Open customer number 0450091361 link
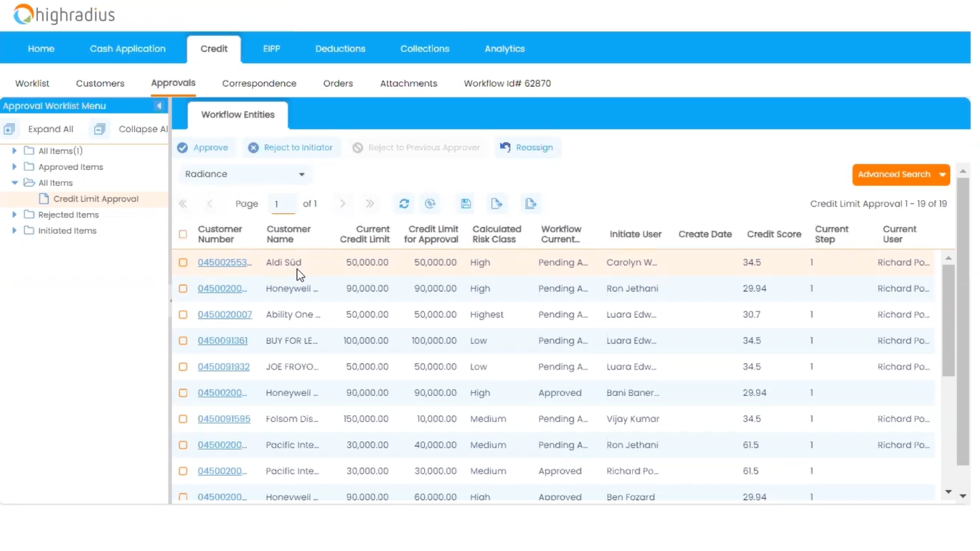Viewport: 980px width, 551px height. pyautogui.click(x=222, y=340)
